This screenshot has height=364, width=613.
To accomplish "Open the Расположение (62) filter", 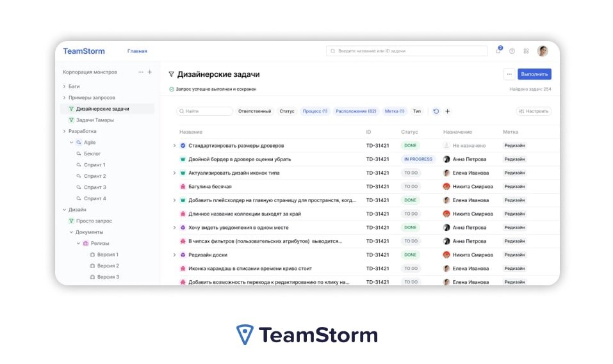I will 356,111.
